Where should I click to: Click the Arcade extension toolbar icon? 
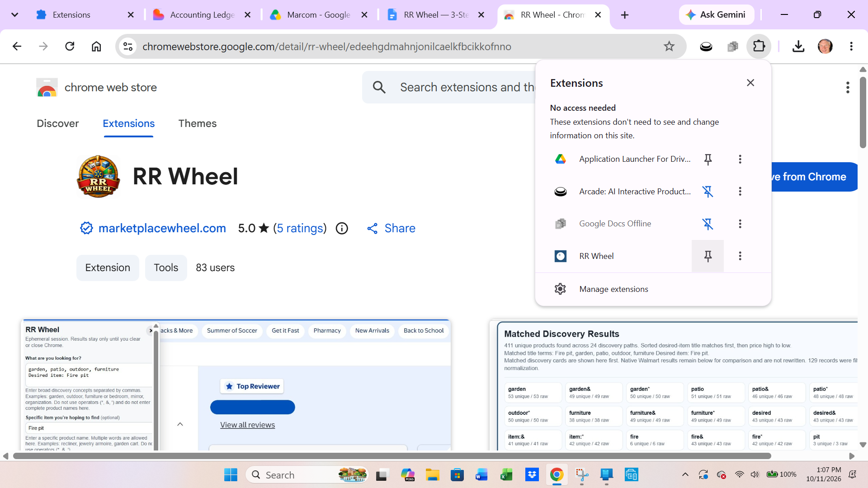(x=706, y=46)
